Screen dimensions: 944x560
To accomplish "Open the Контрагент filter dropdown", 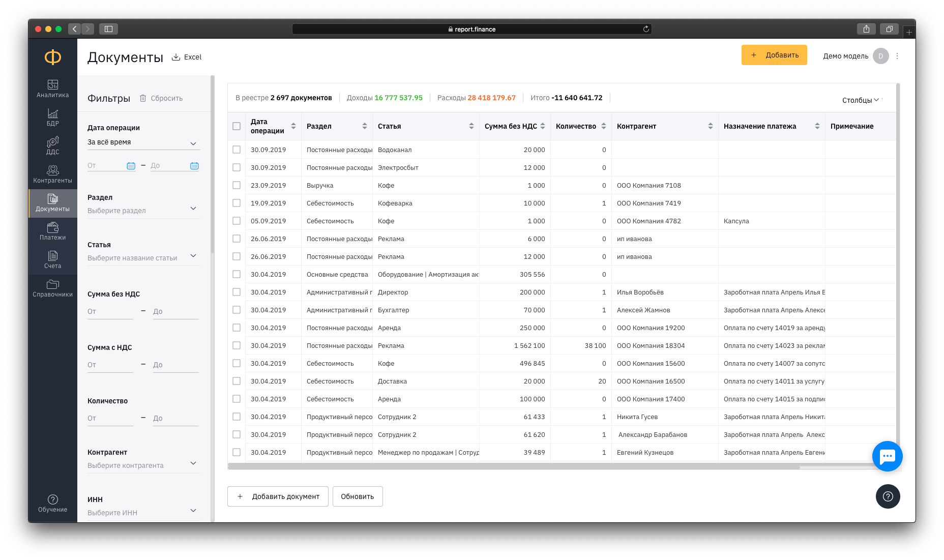I will coord(143,464).
